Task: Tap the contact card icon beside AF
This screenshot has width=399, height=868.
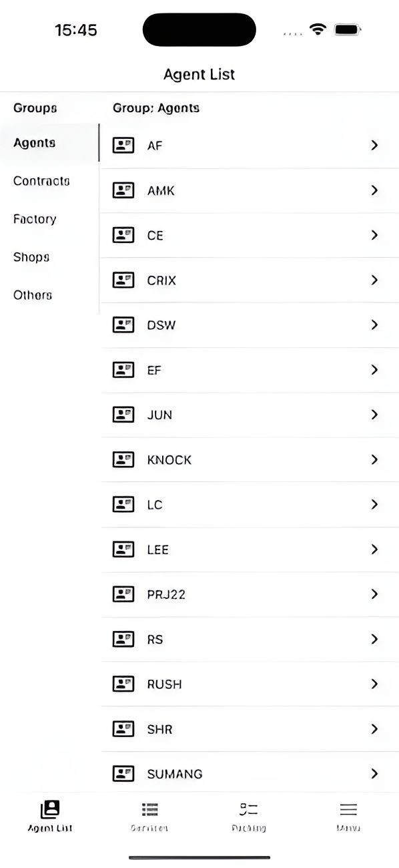Action: click(123, 145)
